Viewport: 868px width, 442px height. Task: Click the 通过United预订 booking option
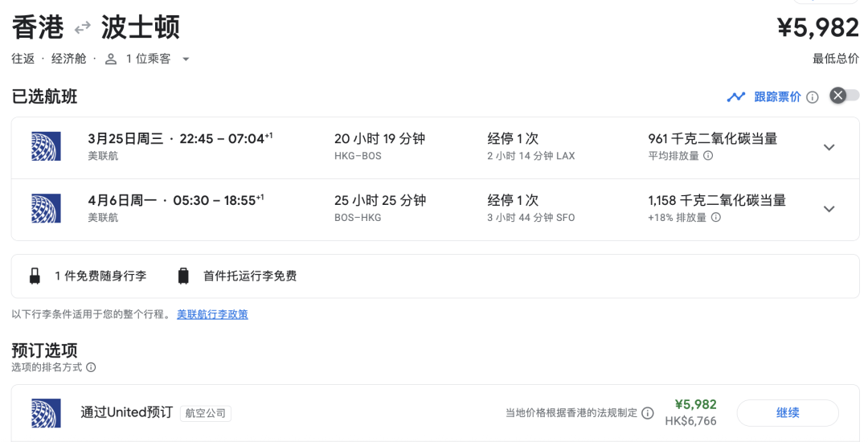click(126, 413)
